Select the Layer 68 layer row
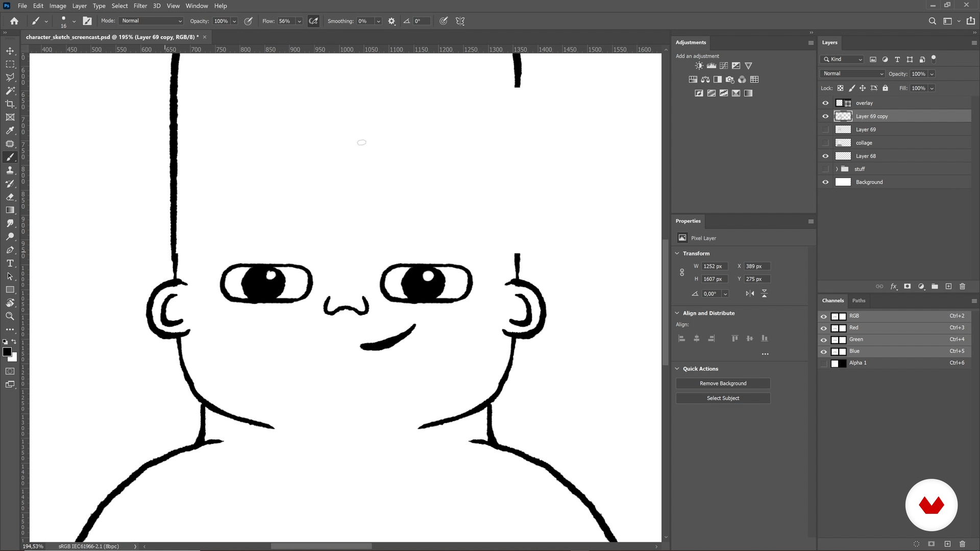Viewport: 980px width, 551px height. click(x=894, y=156)
